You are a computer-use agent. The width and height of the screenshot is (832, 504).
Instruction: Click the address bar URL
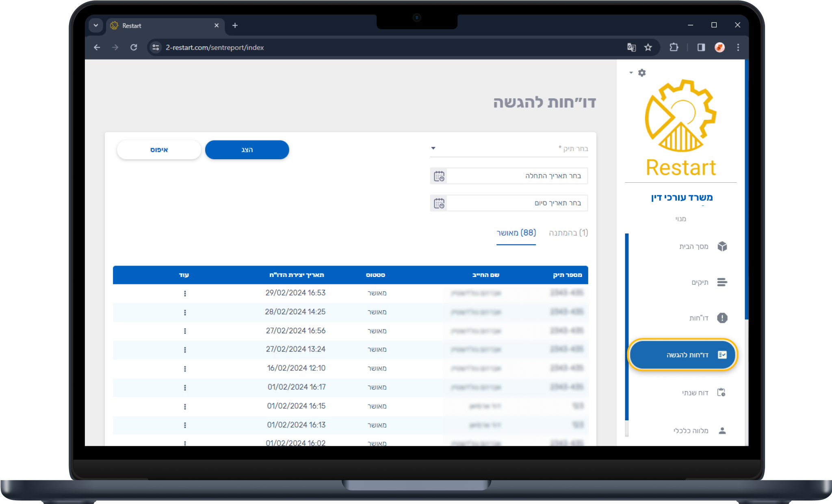[x=215, y=48]
